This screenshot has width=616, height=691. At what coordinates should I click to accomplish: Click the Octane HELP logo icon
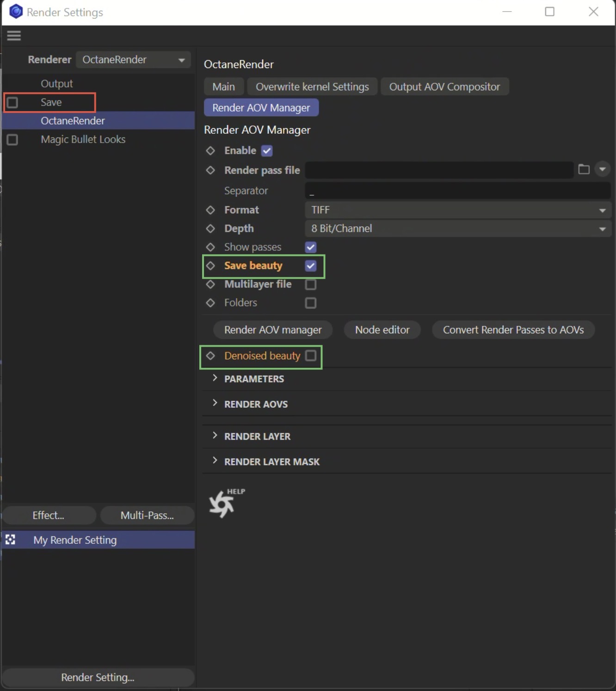point(226,503)
